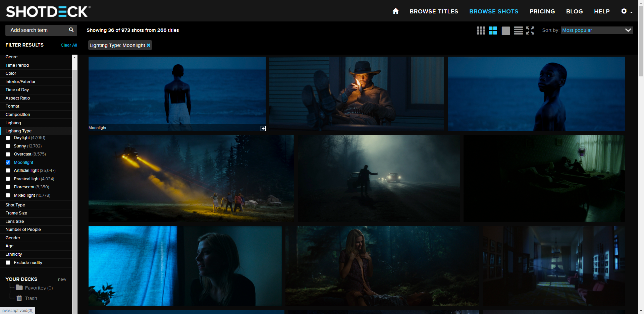
Task: Toggle Exclude nudity checkbox
Action: click(8, 263)
